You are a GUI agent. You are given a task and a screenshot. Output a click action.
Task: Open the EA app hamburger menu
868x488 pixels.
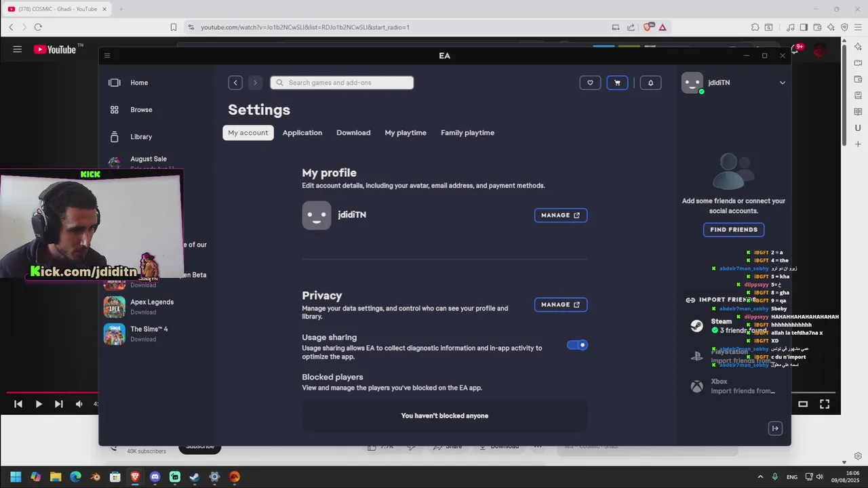[107, 56]
